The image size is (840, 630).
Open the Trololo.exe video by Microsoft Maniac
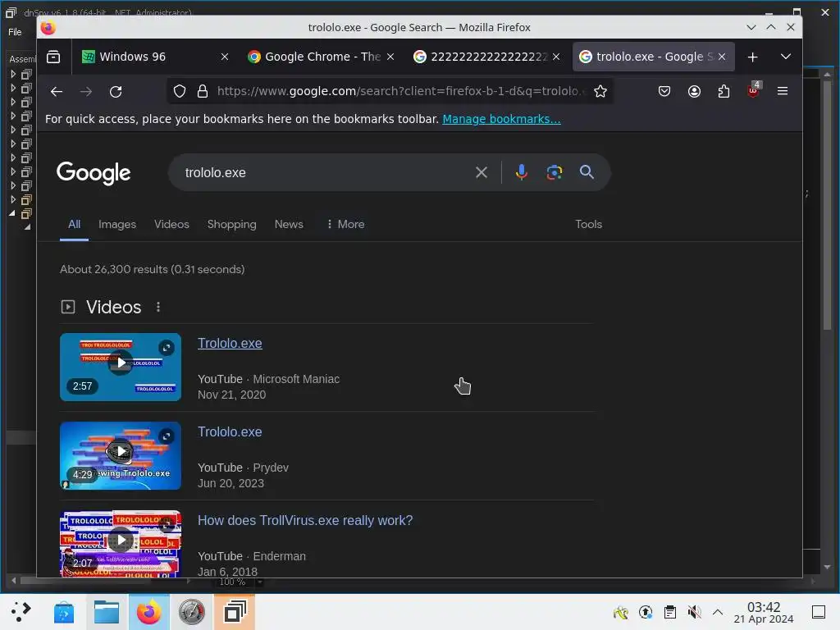click(230, 344)
